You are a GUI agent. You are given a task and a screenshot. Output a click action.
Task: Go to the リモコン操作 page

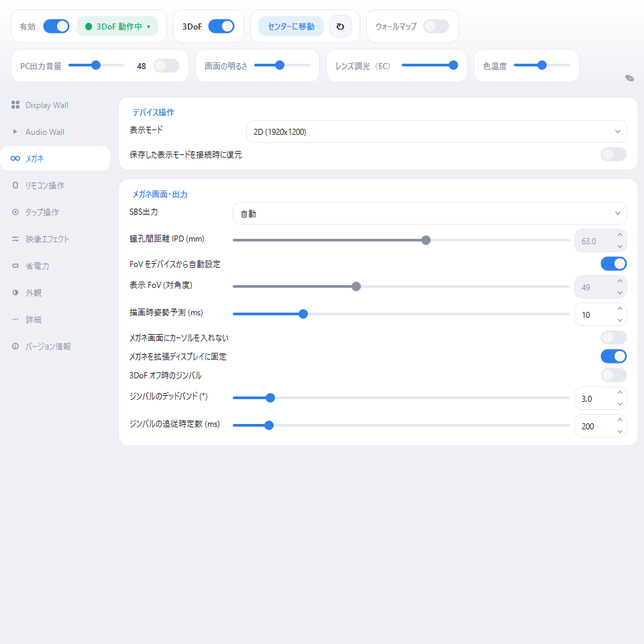pyautogui.click(x=55, y=185)
